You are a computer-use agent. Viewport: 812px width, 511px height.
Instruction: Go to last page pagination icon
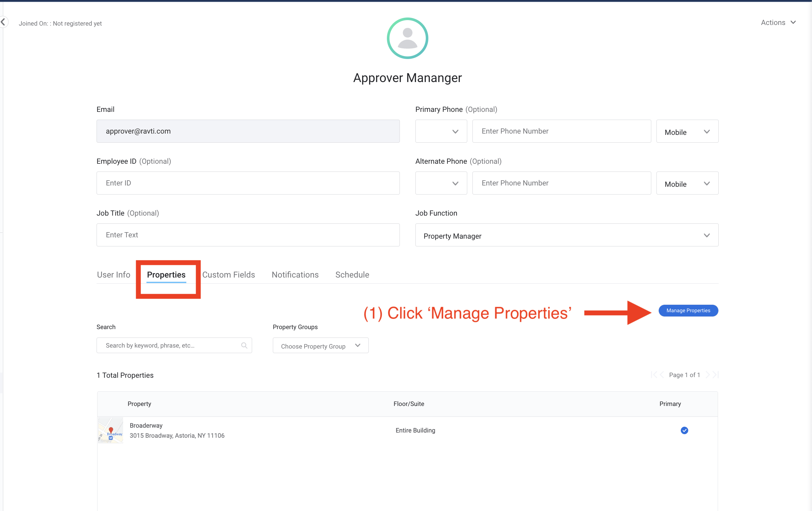715,374
